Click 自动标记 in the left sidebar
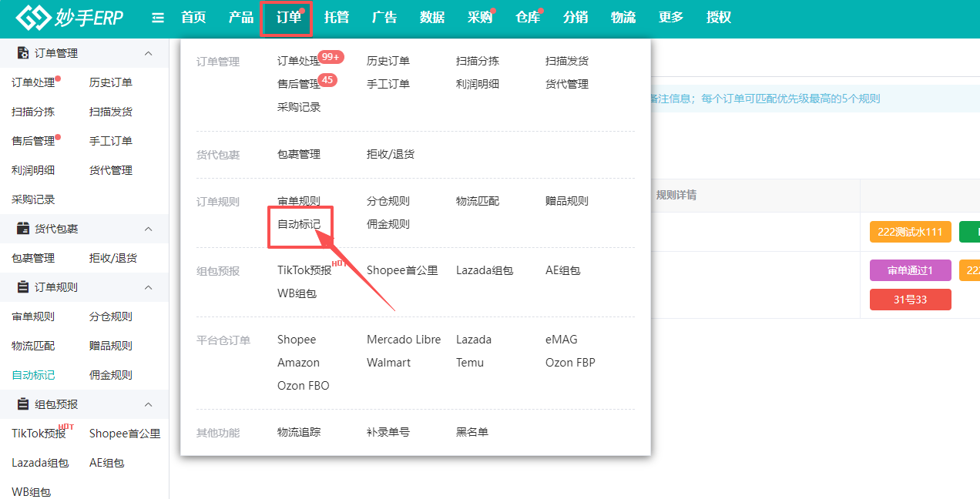 click(x=33, y=375)
